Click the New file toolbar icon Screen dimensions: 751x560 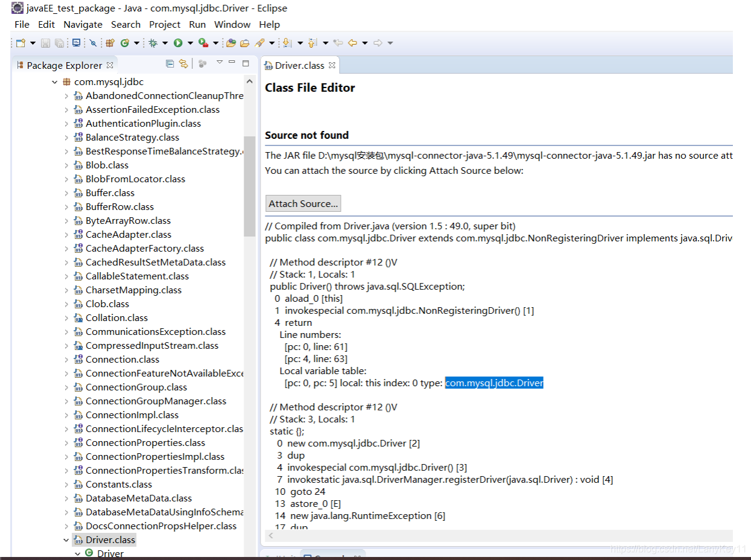click(x=21, y=43)
